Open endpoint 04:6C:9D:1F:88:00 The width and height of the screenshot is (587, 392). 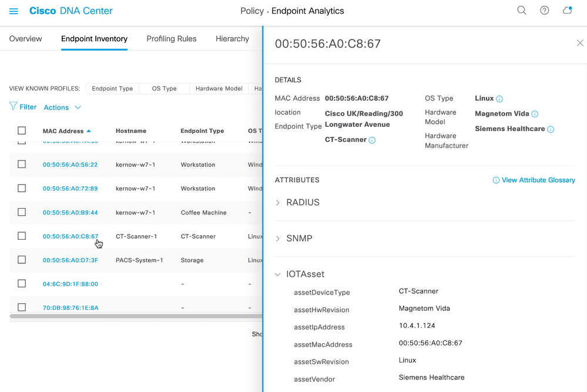click(71, 284)
